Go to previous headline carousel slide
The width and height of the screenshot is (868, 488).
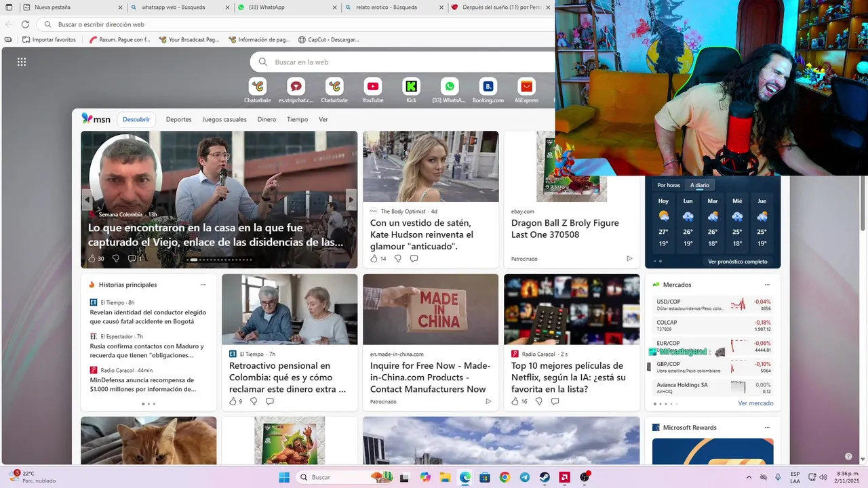click(87, 199)
